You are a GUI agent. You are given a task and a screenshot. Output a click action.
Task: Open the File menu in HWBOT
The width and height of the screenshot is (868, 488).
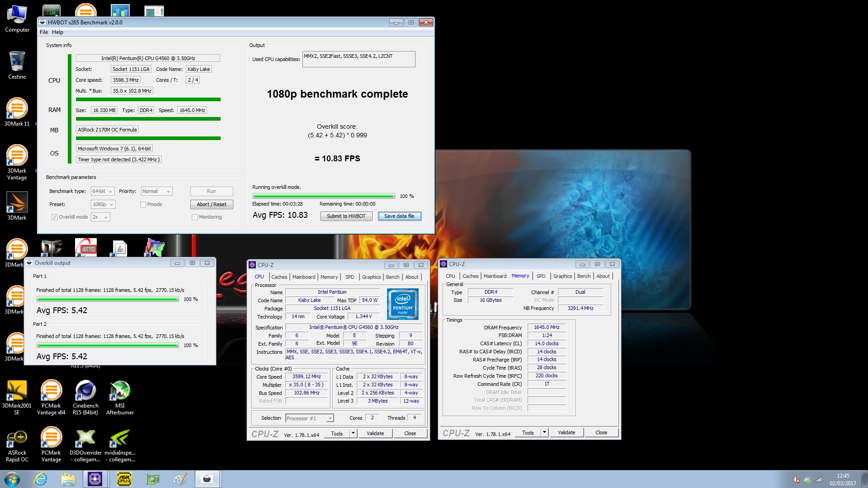[x=44, y=32]
